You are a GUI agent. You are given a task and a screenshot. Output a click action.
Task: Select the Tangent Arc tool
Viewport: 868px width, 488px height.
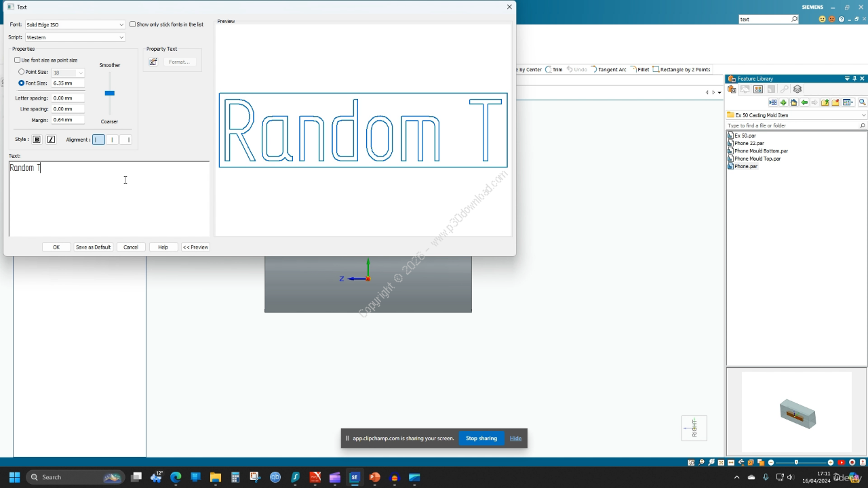pos(608,69)
